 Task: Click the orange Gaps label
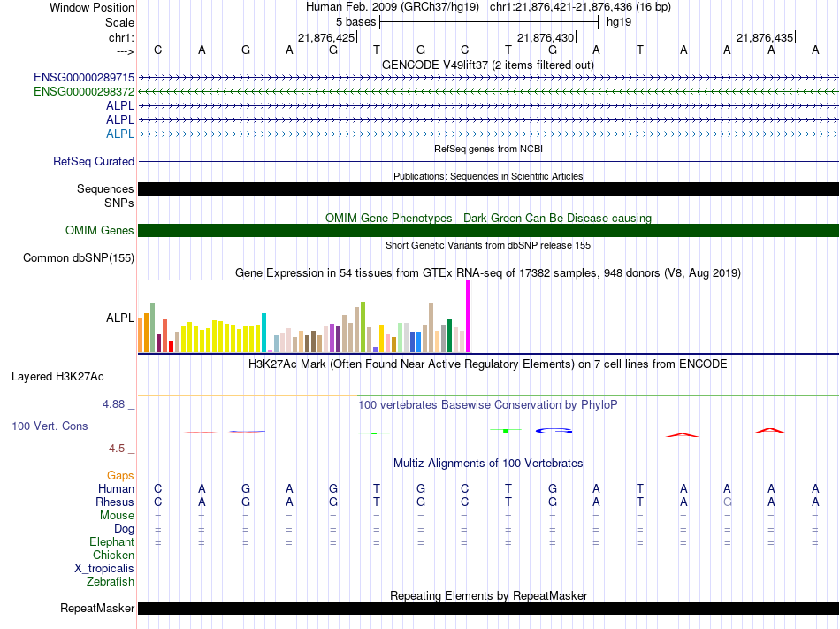[x=120, y=475]
